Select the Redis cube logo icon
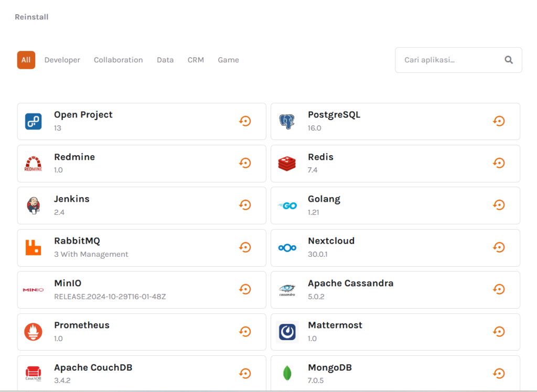The width and height of the screenshot is (537, 392). (287, 163)
